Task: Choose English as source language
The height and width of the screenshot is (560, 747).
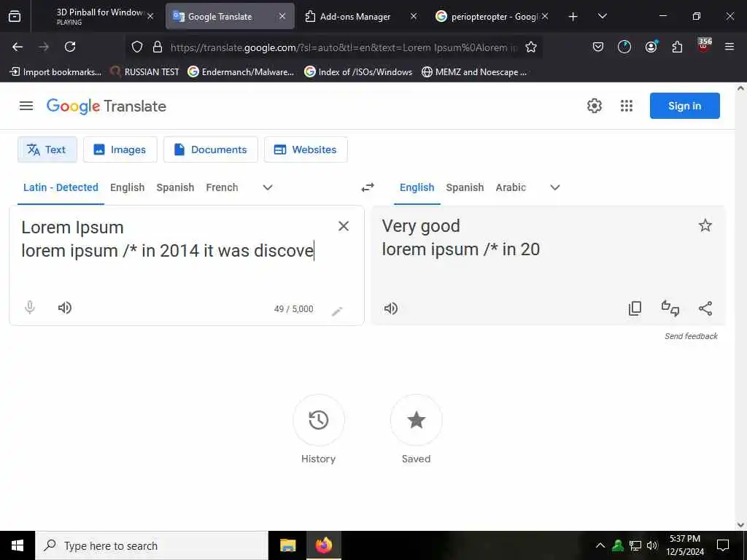Action: [x=127, y=187]
